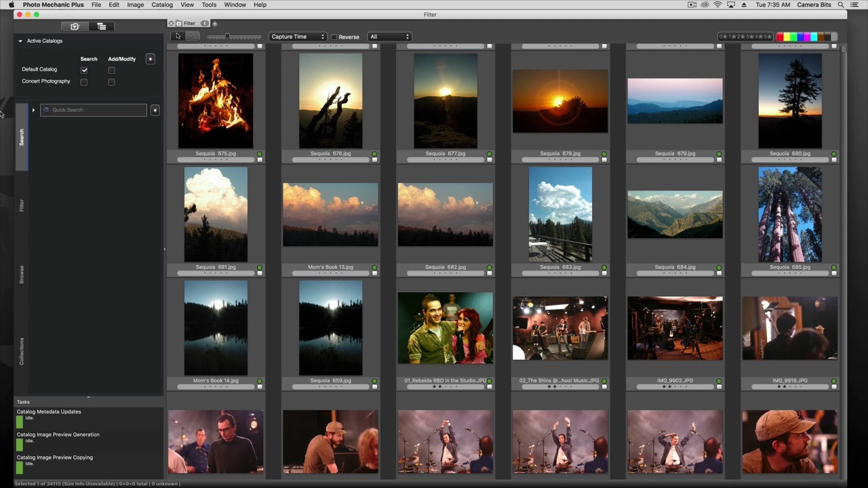Viewport: 868px width, 488px height.
Task: Open the Capture Time sort dropdown
Action: coord(298,37)
